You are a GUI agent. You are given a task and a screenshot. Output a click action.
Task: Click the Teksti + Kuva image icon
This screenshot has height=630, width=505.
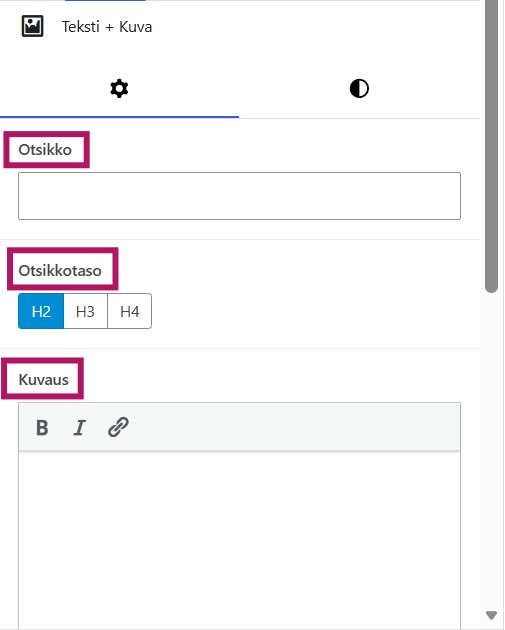(33, 27)
